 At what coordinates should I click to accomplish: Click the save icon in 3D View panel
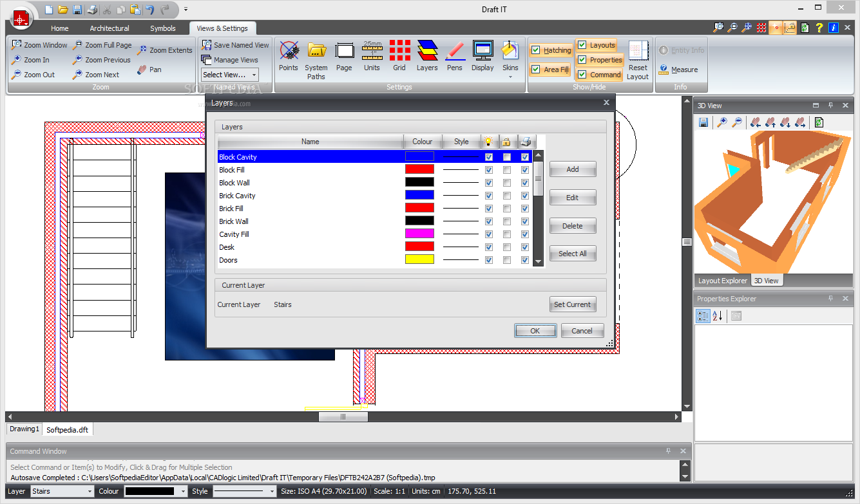[703, 122]
